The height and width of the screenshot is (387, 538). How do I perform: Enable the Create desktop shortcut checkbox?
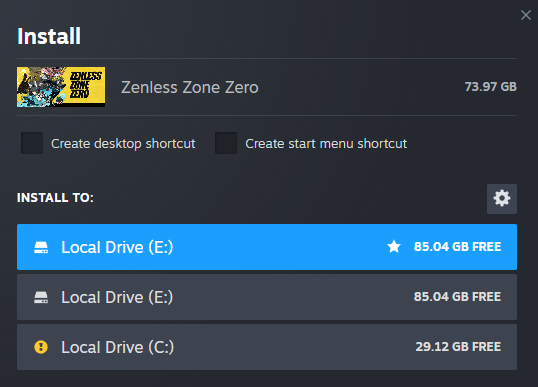pyautogui.click(x=32, y=143)
